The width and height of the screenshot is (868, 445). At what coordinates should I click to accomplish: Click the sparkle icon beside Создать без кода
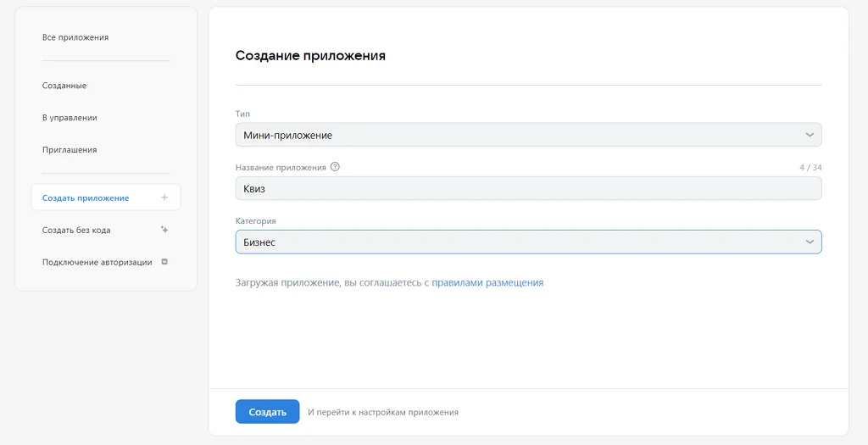[x=164, y=230]
